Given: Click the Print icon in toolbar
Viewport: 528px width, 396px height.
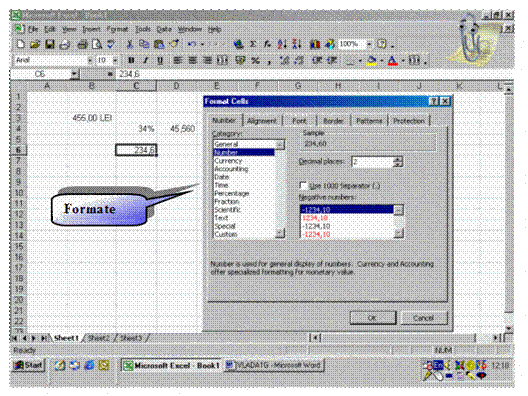Looking at the screenshot, I should (x=82, y=44).
